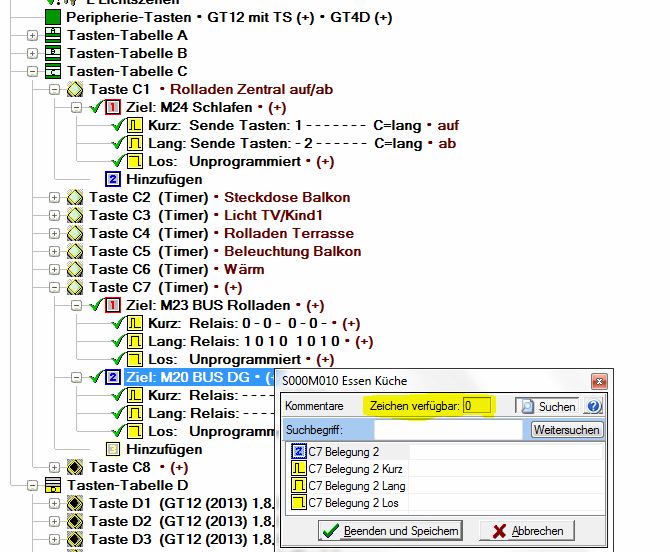Click the red 1 icon of Ziel: M24 Schlafen

coord(113,108)
